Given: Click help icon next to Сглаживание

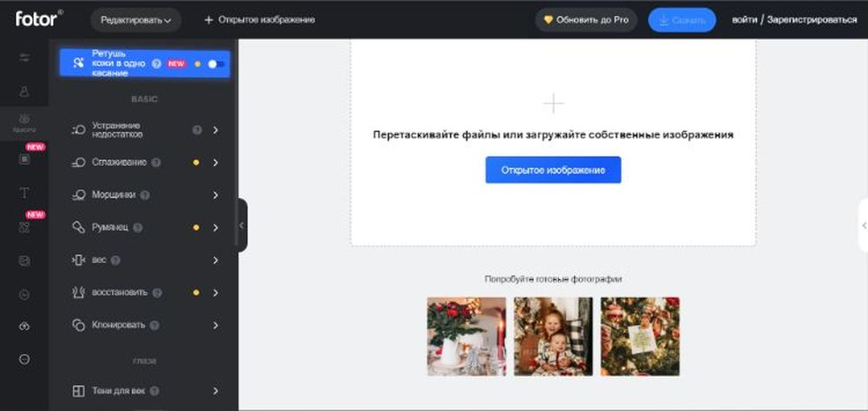Looking at the screenshot, I should (156, 162).
